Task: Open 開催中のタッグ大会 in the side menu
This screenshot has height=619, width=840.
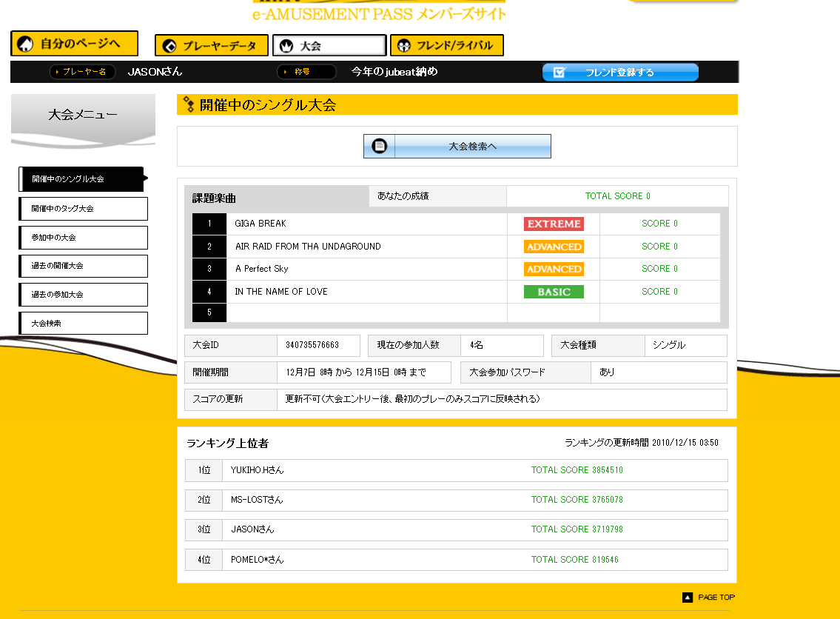Action: click(83, 209)
